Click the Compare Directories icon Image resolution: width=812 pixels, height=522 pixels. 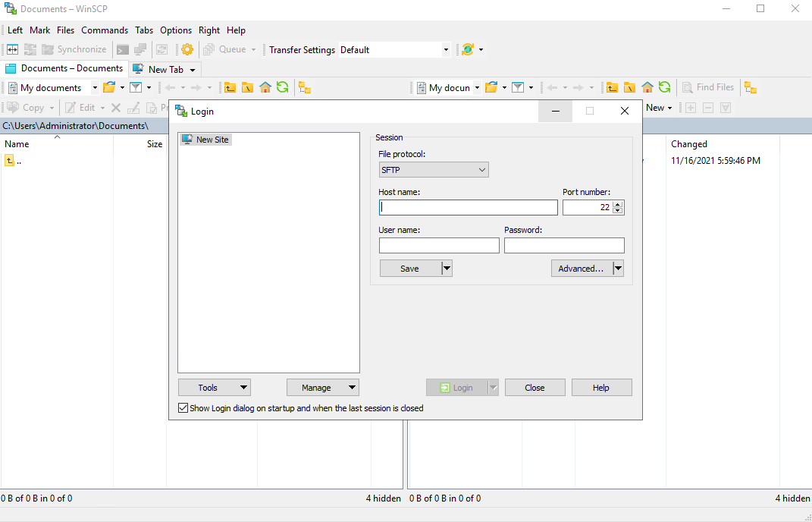(13, 49)
